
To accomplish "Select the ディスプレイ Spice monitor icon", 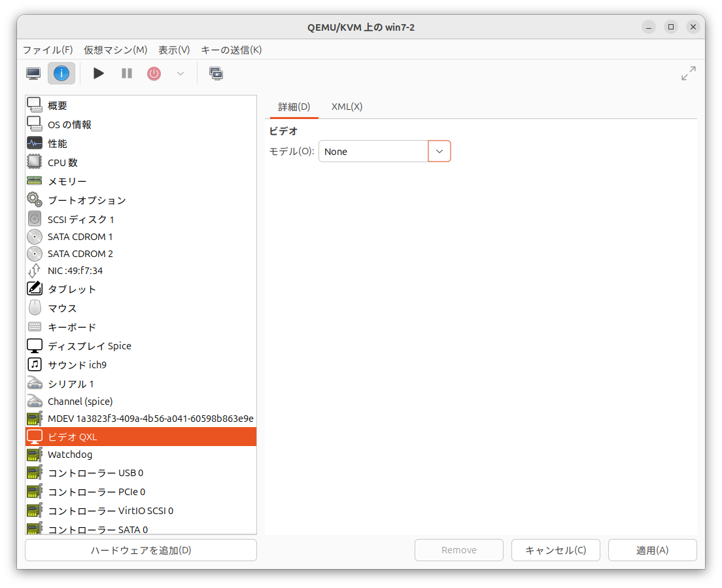I will point(35,346).
